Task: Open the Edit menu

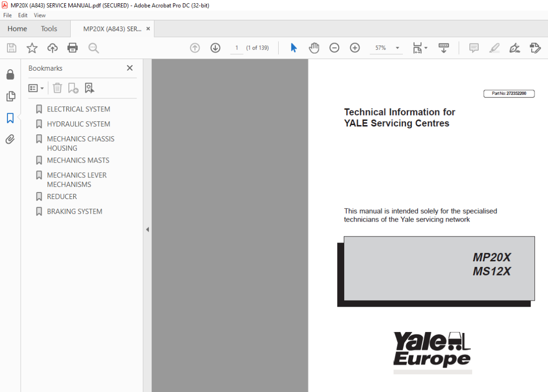Action: [23, 15]
